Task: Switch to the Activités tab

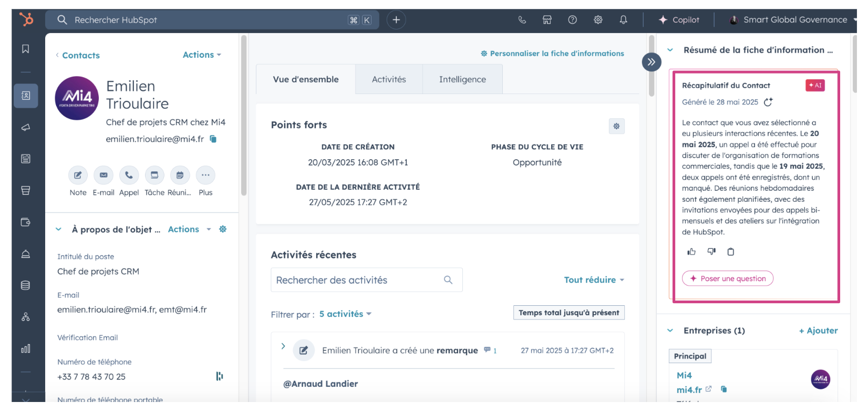Action: coord(389,79)
